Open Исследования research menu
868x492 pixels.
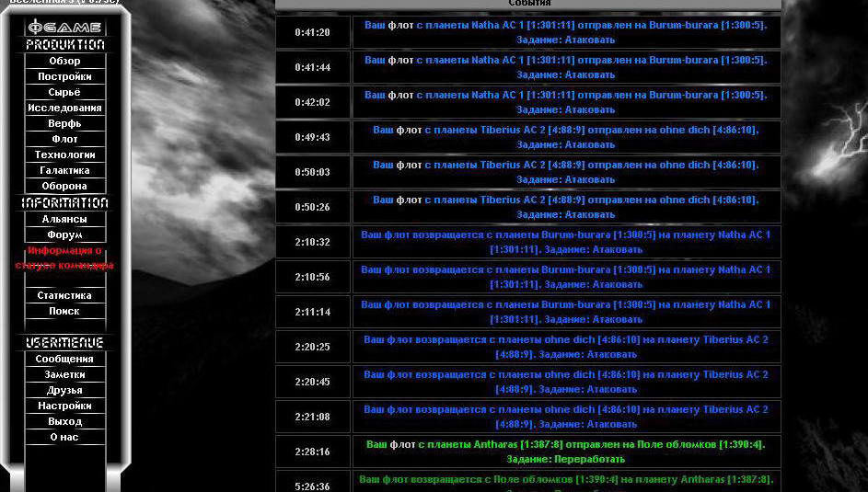(64, 108)
